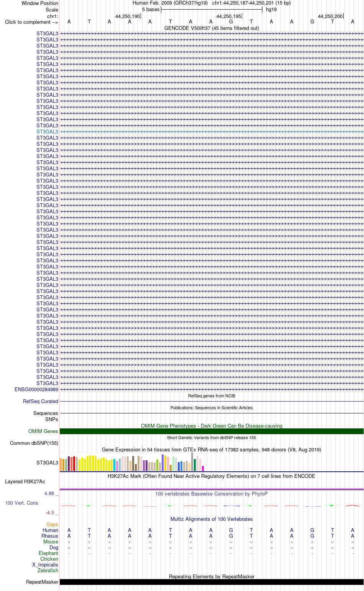This screenshot has width=364, height=591.
Task: Click the GENCODE V50lift37 track title
Action: [x=212, y=28]
